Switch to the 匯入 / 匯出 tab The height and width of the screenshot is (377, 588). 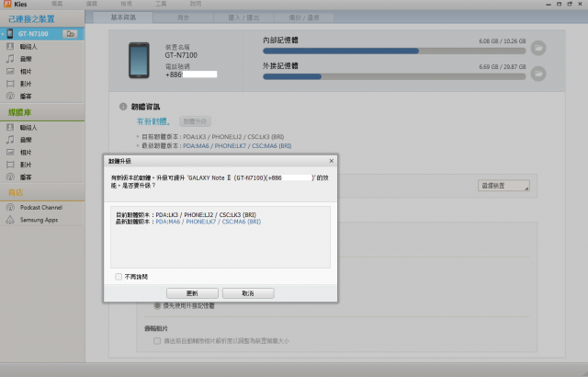pyautogui.click(x=243, y=17)
